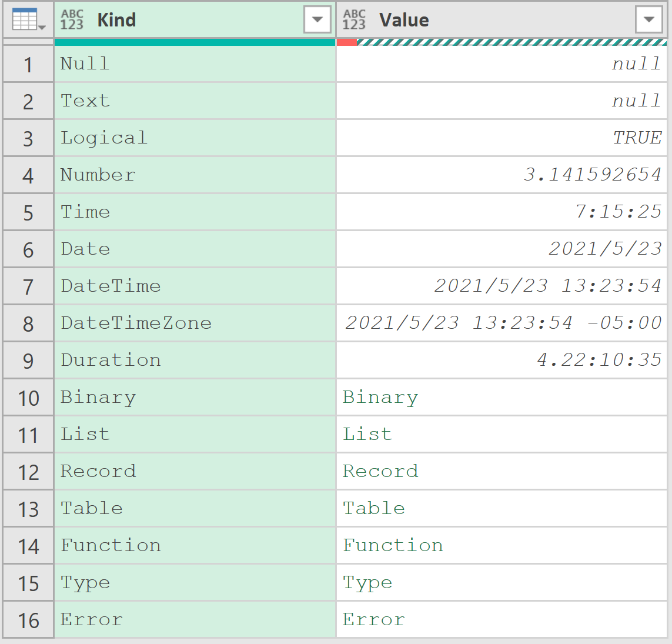Select the 3.141592654 number cell
The height and width of the screenshot is (644, 672).
point(502,175)
